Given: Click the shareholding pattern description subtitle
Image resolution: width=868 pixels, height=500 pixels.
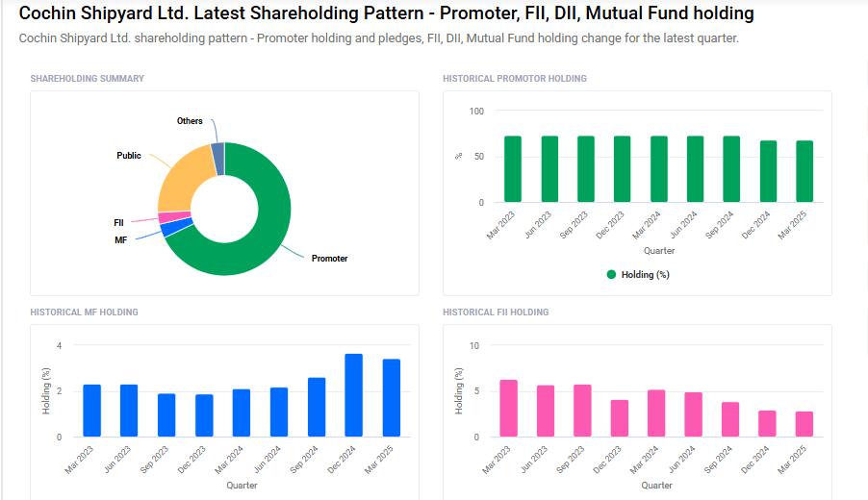Looking at the screenshot, I should [x=378, y=38].
